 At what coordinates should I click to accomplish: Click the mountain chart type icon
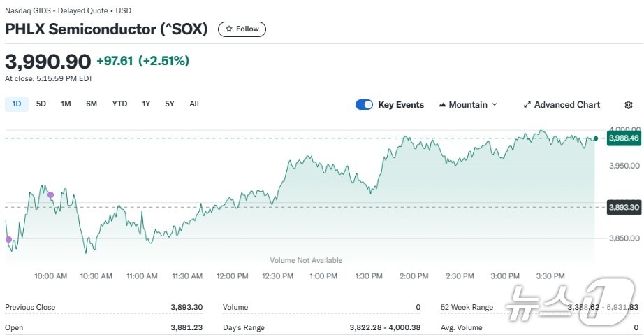[442, 105]
